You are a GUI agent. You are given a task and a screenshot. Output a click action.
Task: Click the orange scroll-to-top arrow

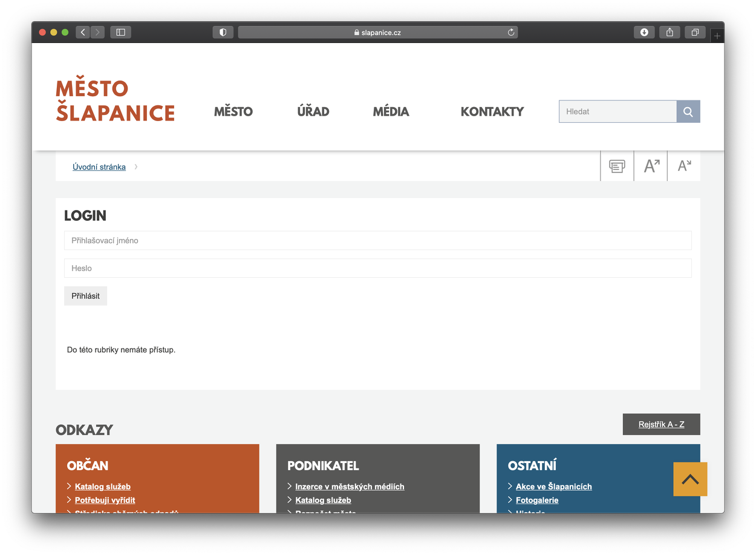690,479
